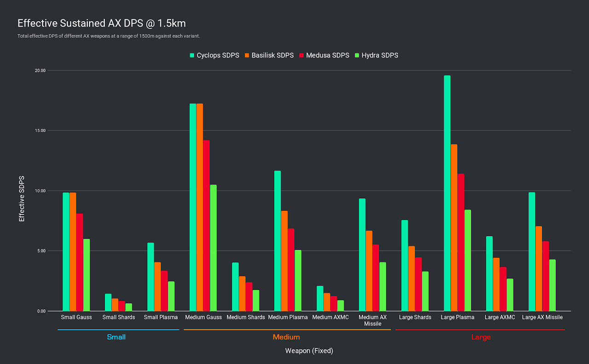The width and height of the screenshot is (589, 364).
Task: Click the red 'Large' group heading
Action: click(x=481, y=337)
